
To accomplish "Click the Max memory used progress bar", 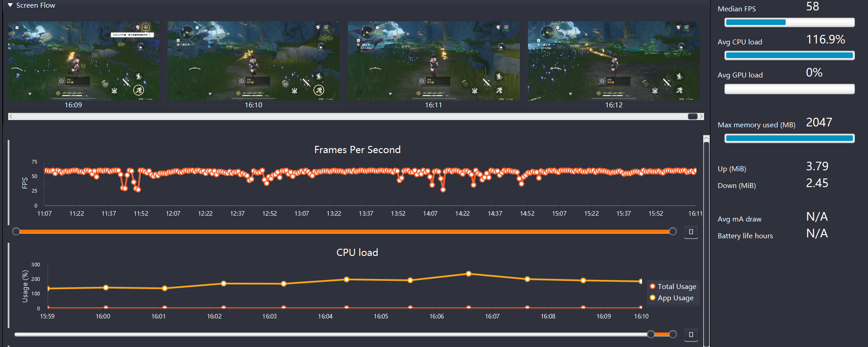I will pos(789,139).
